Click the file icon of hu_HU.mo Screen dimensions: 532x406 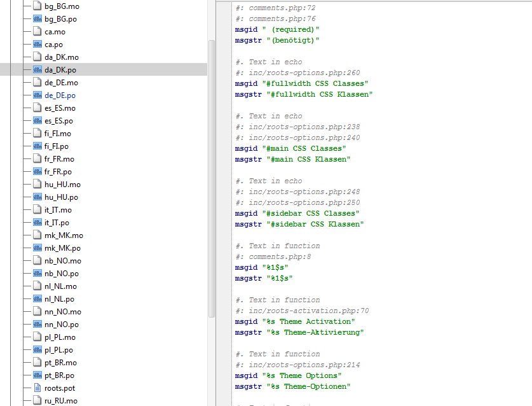click(x=37, y=185)
